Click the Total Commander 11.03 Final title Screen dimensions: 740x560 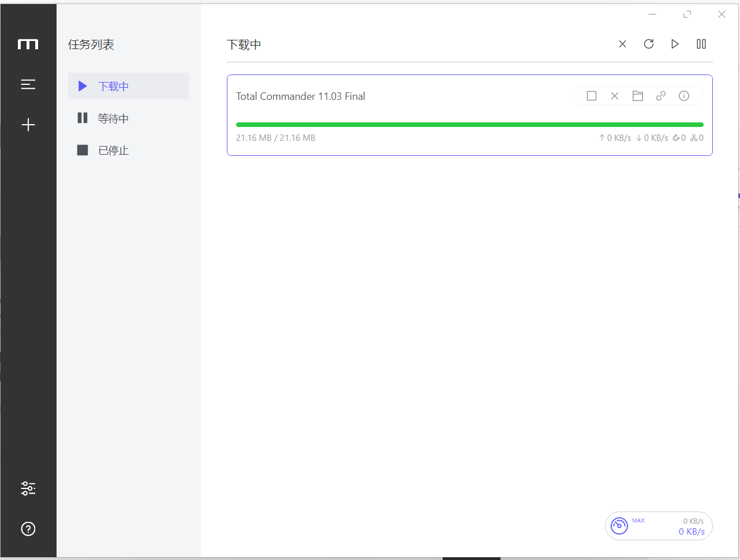tap(301, 96)
